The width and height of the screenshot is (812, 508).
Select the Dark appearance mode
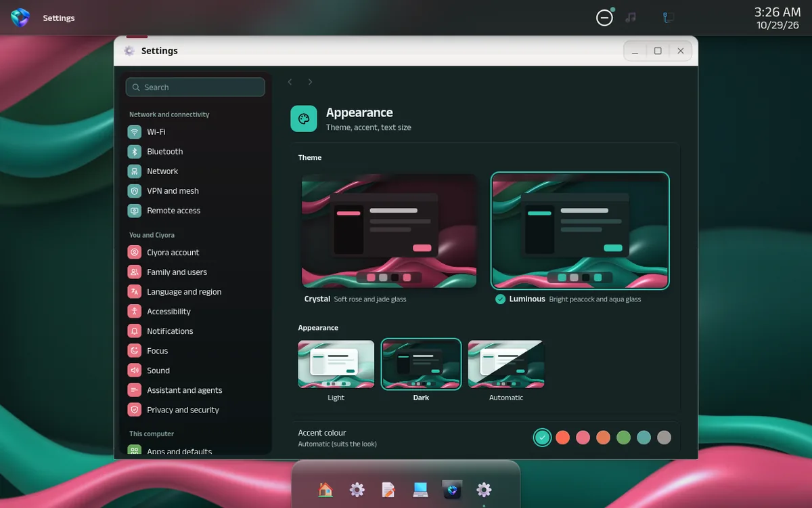click(421, 364)
